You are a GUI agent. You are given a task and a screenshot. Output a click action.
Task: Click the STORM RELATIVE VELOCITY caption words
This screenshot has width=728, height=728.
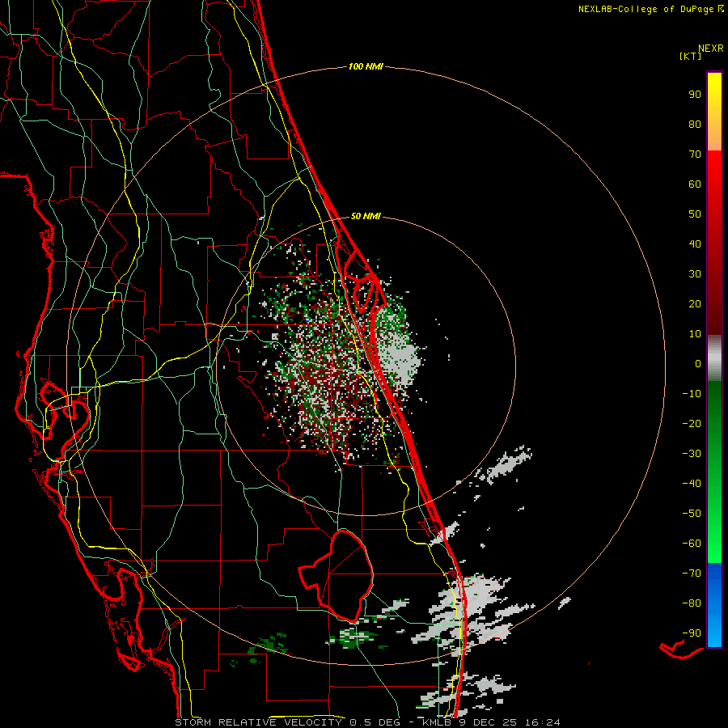point(258,722)
